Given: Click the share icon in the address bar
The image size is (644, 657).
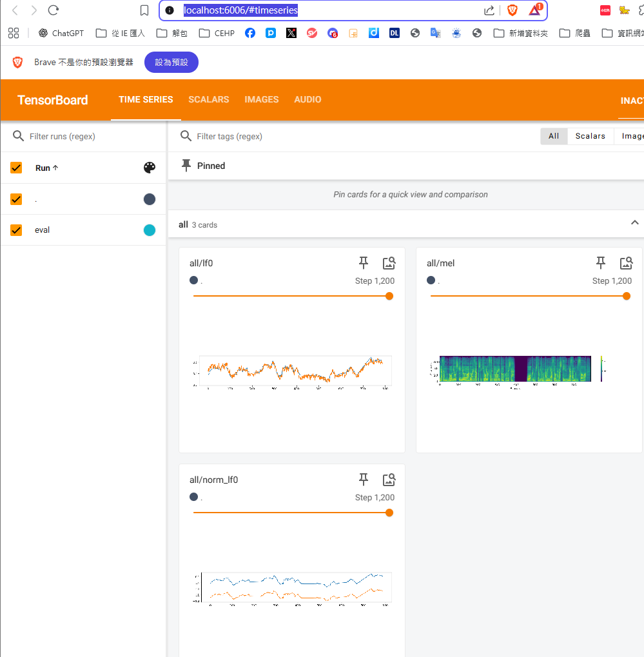Looking at the screenshot, I should 489,10.
